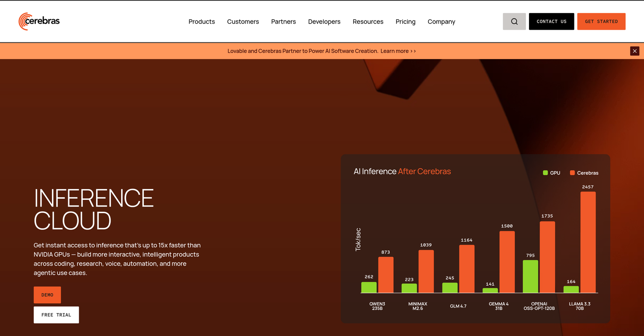
Task: Click the INFERENCE CLOUD headline
Action: [x=94, y=209]
